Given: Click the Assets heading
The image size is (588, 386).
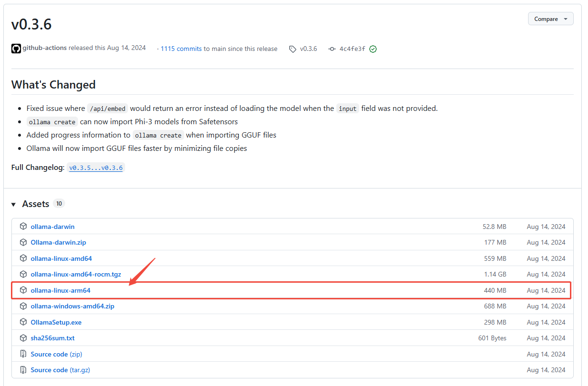Looking at the screenshot, I should [x=36, y=204].
